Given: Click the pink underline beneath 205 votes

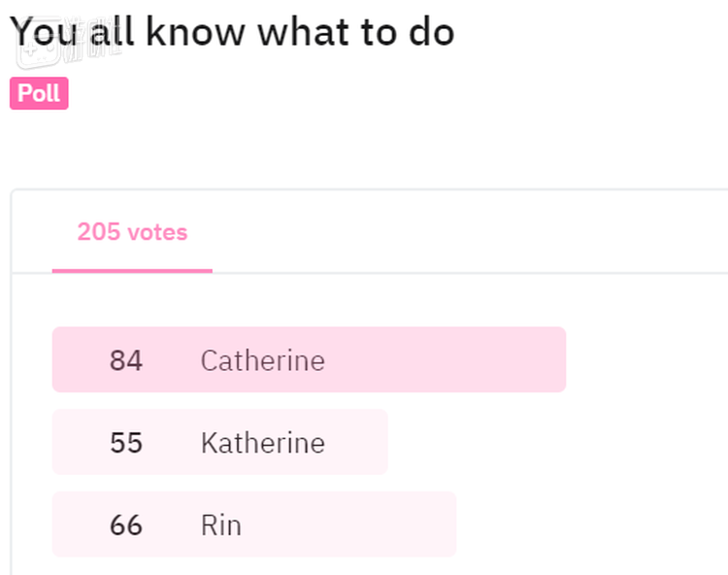Looking at the screenshot, I should [x=132, y=270].
